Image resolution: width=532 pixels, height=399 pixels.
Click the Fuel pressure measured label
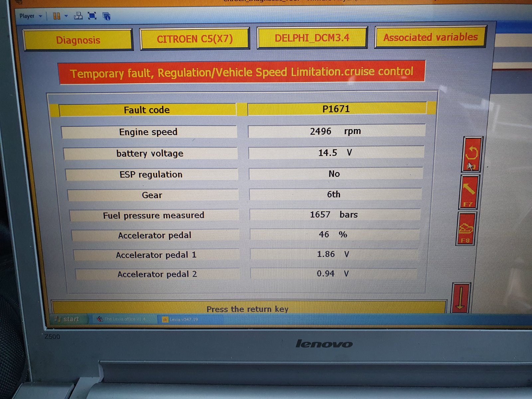pos(154,215)
